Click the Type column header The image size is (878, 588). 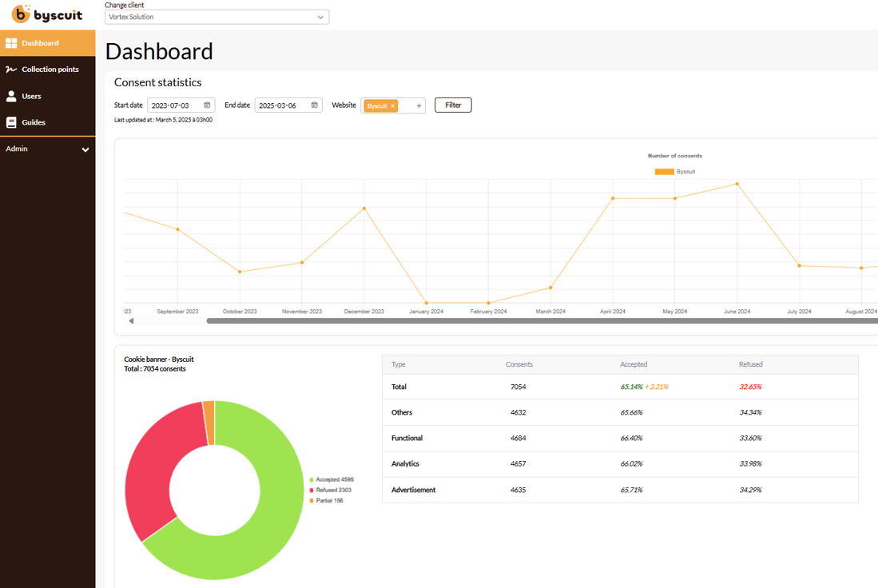(x=398, y=364)
